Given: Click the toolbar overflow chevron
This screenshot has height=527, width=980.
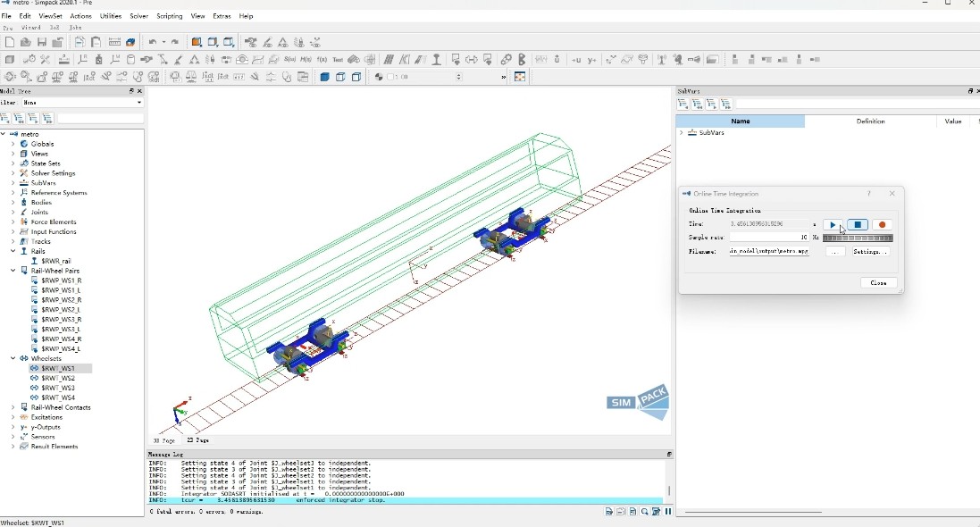Looking at the screenshot, I should 503,77.
